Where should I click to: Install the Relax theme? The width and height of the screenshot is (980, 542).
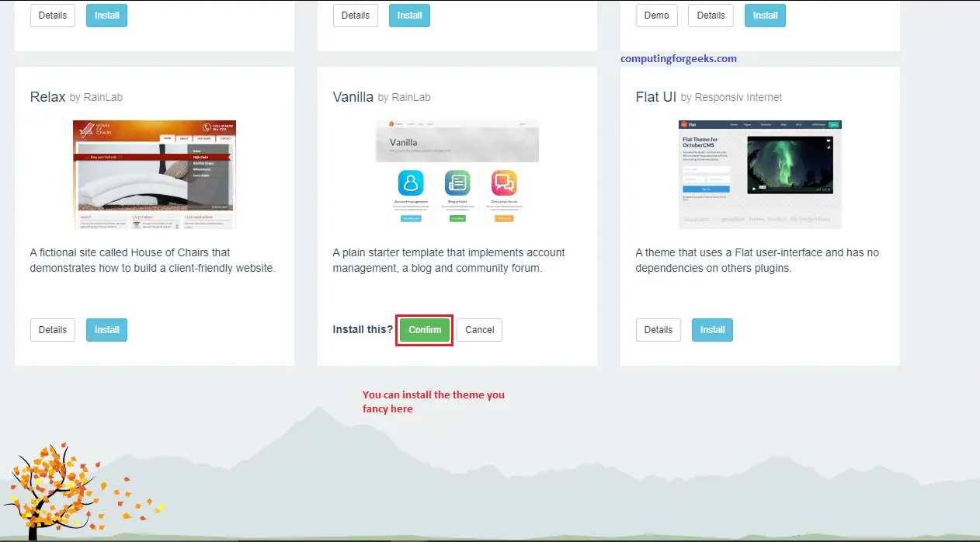[x=106, y=330]
